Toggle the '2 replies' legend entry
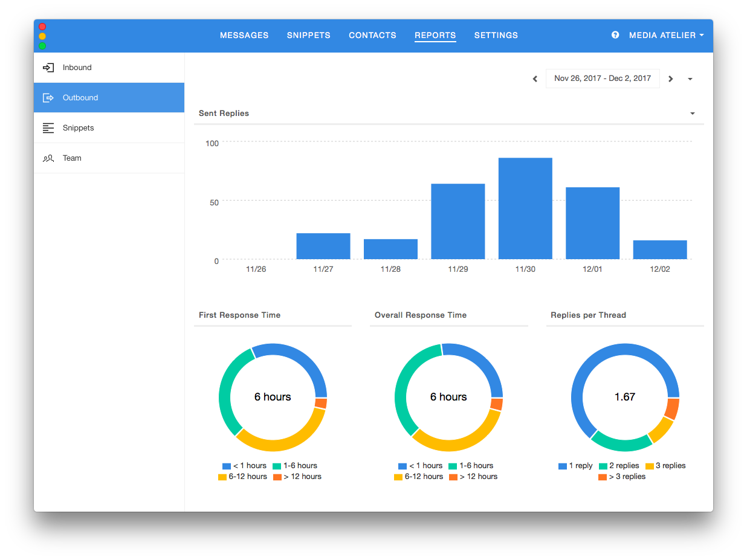Image resolution: width=747 pixels, height=560 pixels. tap(619, 466)
